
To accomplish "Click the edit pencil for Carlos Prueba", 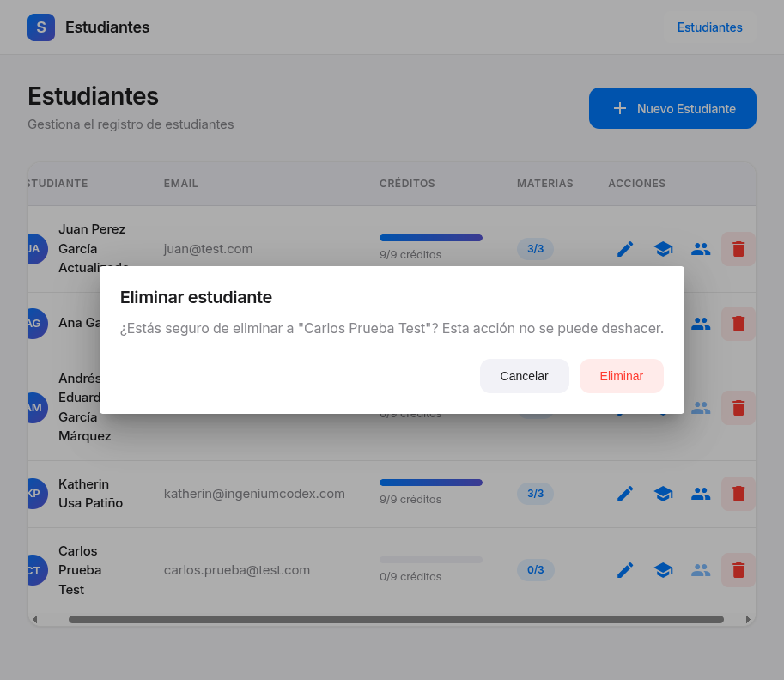I will click(625, 569).
